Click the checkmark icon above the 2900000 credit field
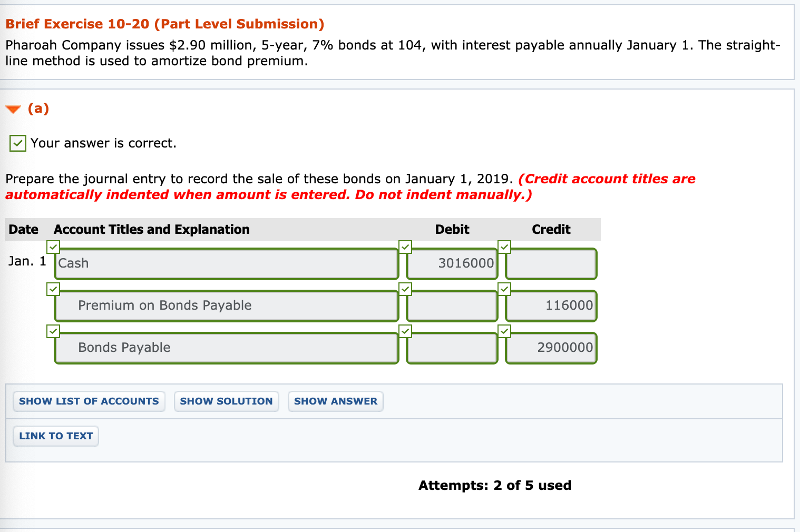The image size is (800, 532). pyautogui.click(x=504, y=331)
